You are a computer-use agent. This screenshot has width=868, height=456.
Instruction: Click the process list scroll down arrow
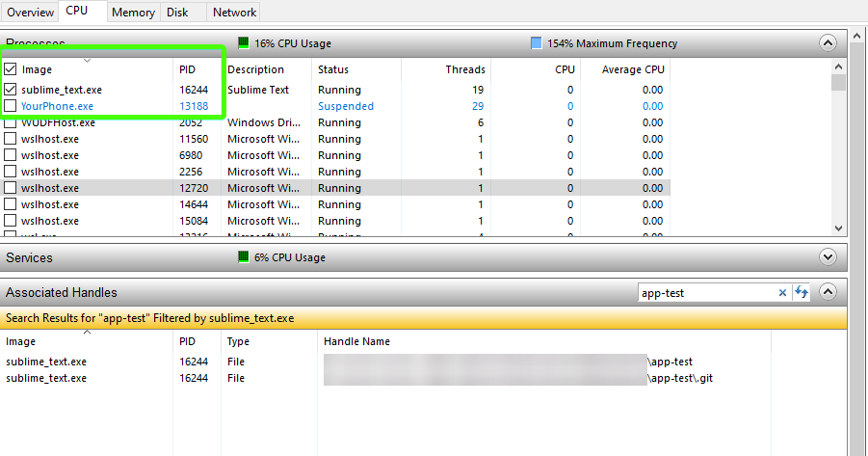[x=838, y=228]
